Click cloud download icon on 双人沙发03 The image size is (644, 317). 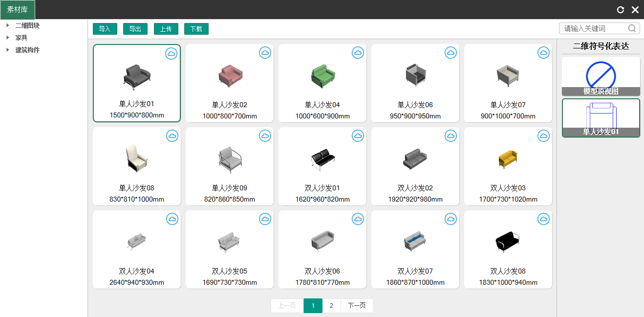[x=543, y=136]
